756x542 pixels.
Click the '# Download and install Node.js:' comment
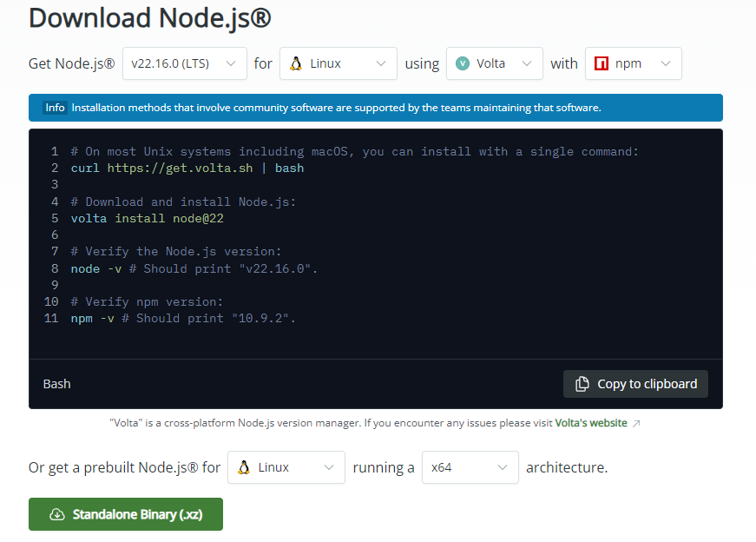(x=183, y=202)
